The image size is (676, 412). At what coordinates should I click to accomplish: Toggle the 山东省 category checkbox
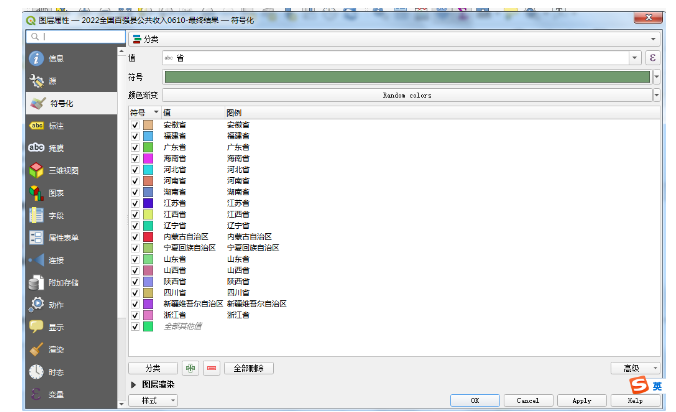point(135,259)
